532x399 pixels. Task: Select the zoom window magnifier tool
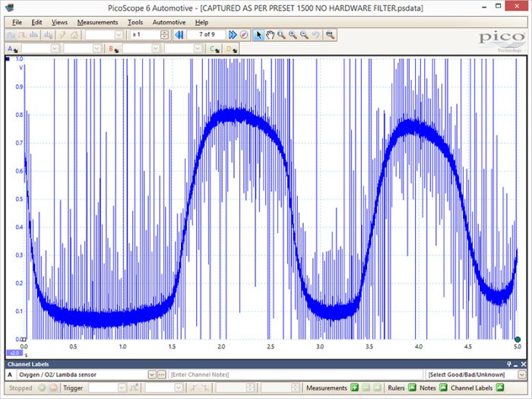coord(281,35)
